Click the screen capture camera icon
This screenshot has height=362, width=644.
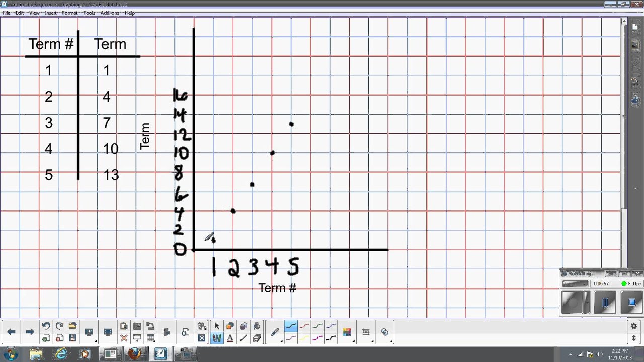pyautogui.click(x=137, y=326)
